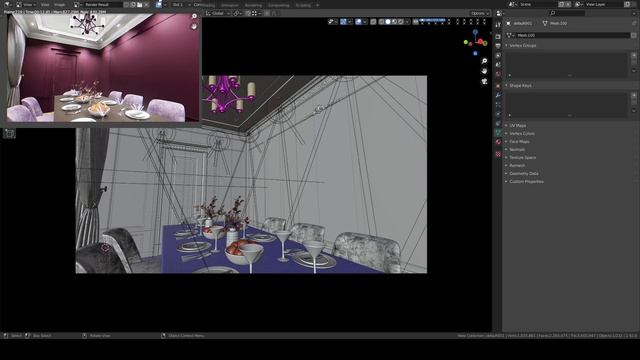Open the shading options dropdown arrow

[407, 22]
